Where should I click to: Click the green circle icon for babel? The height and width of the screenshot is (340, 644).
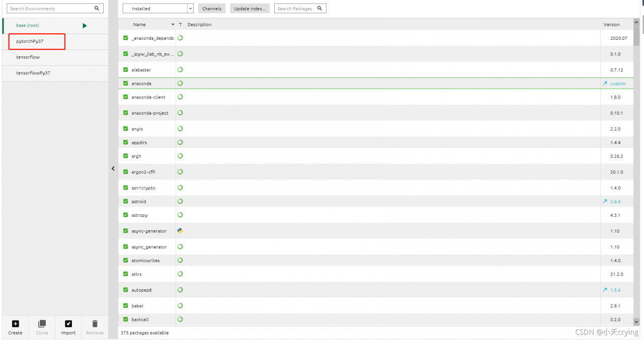tap(180, 305)
